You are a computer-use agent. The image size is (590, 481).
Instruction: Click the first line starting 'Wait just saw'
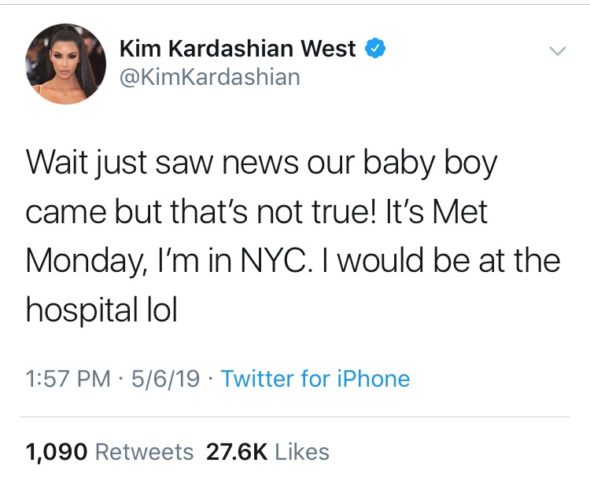[x=262, y=164]
